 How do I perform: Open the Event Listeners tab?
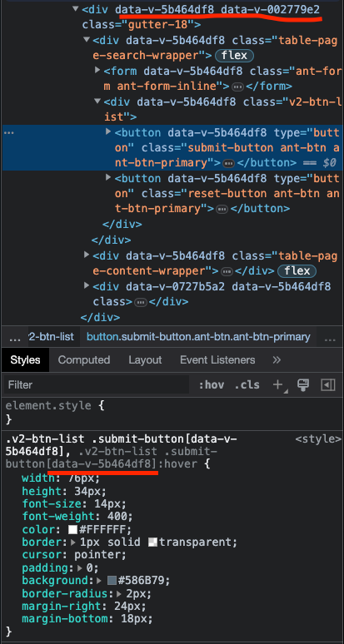(217, 360)
